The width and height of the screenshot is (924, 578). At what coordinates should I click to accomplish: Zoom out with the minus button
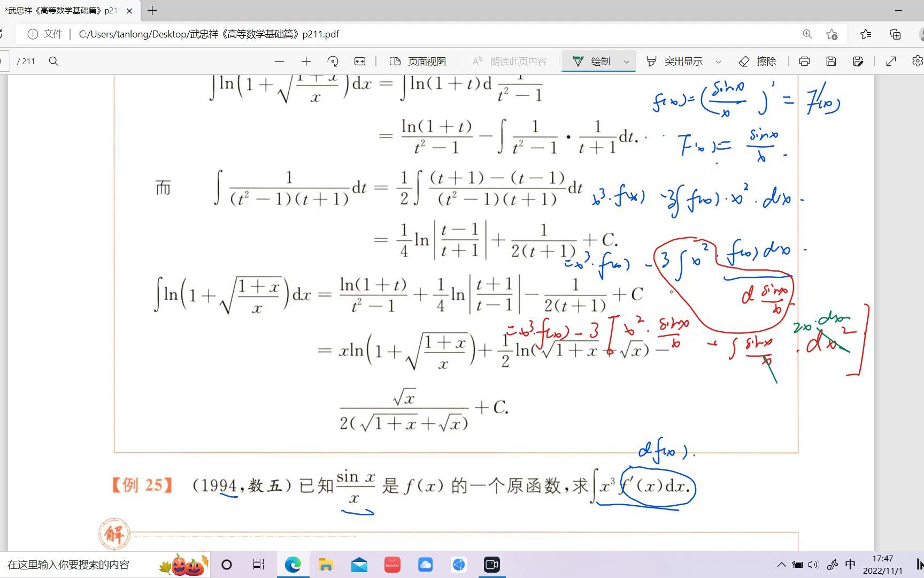pyautogui.click(x=279, y=62)
